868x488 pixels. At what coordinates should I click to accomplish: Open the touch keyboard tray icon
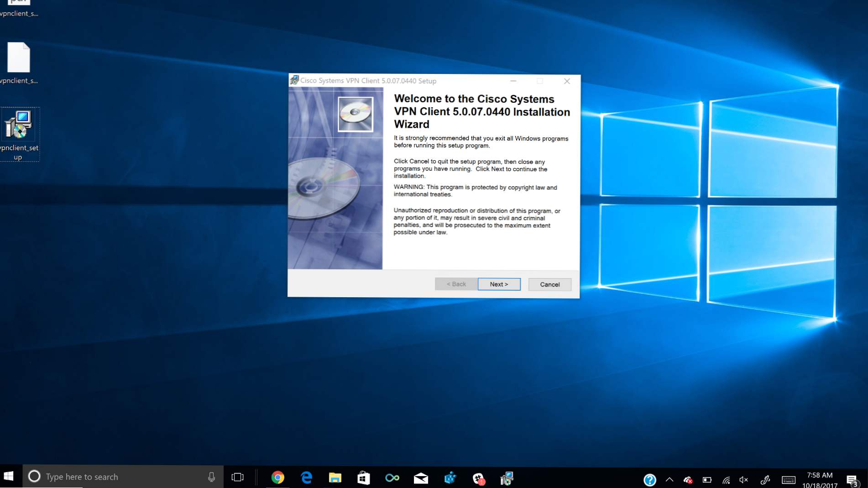point(788,480)
